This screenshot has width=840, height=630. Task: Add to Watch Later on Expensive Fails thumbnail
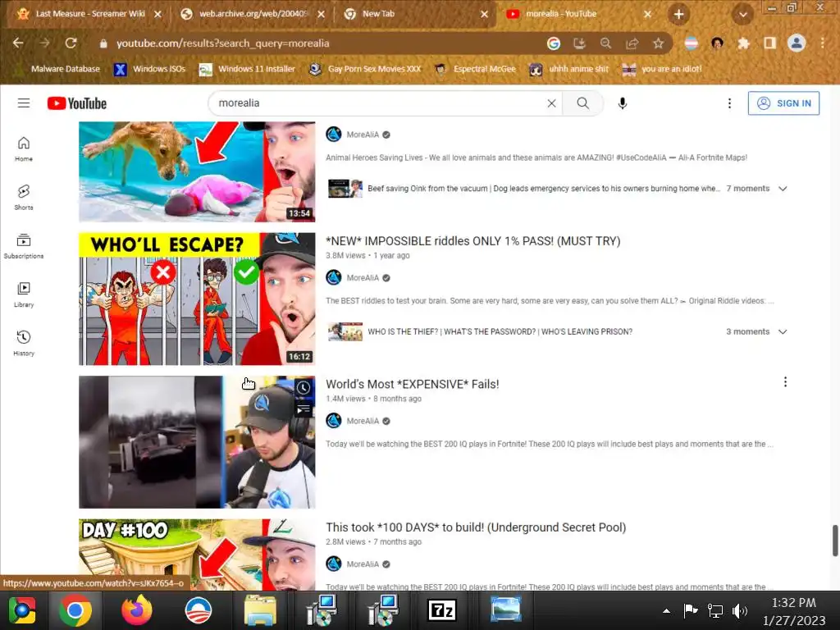pos(304,387)
